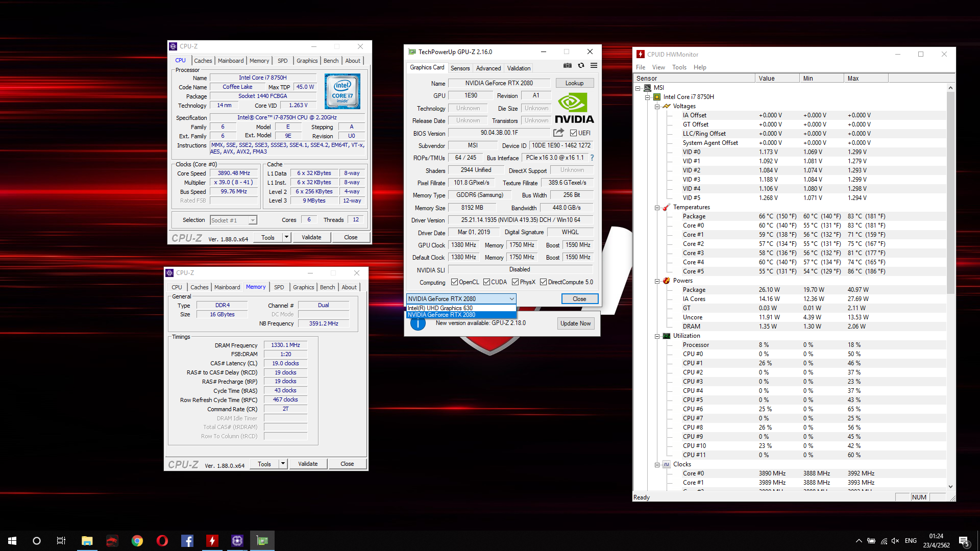This screenshot has height=551, width=980.
Task: Click the Value column header
Action: coord(777,78)
